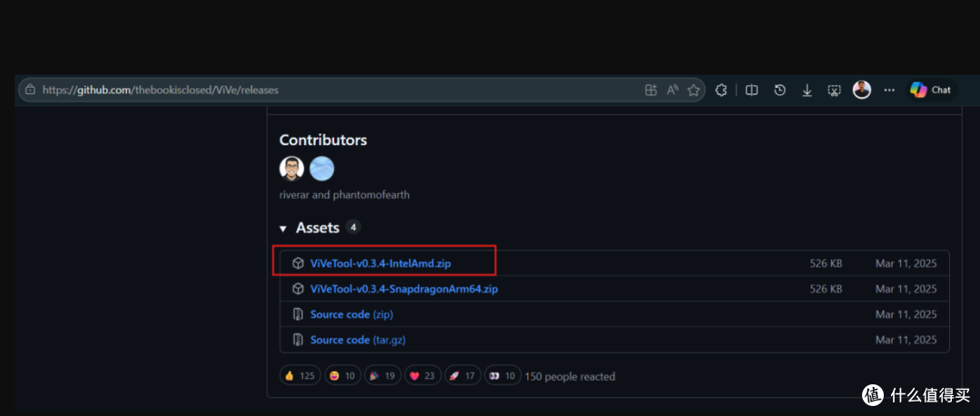The image size is (980, 416).
Task: Download ViVeTool-v0.3.4-IntelAmd.zip
Action: [x=380, y=264]
